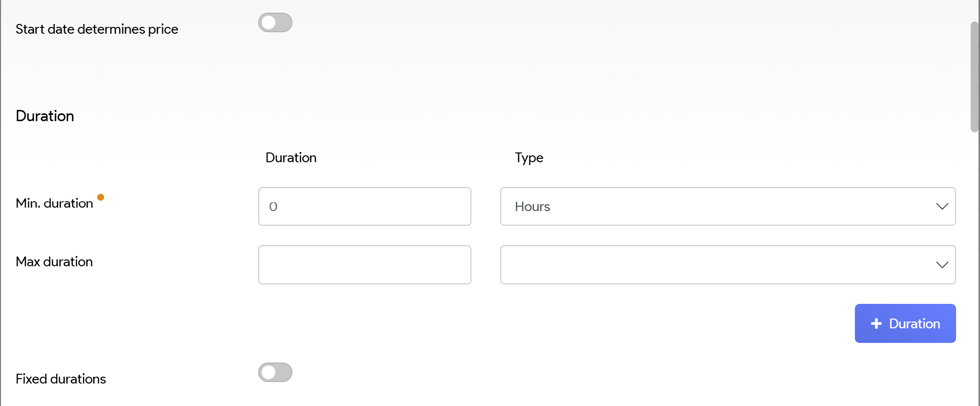
Task: Toggle the Start date determines price switch
Action: tap(275, 22)
